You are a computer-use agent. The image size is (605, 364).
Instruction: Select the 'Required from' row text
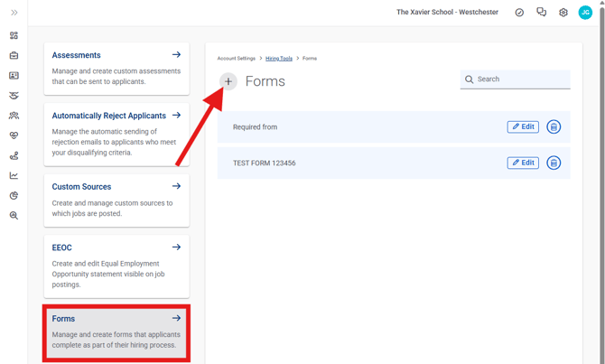(x=255, y=127)
